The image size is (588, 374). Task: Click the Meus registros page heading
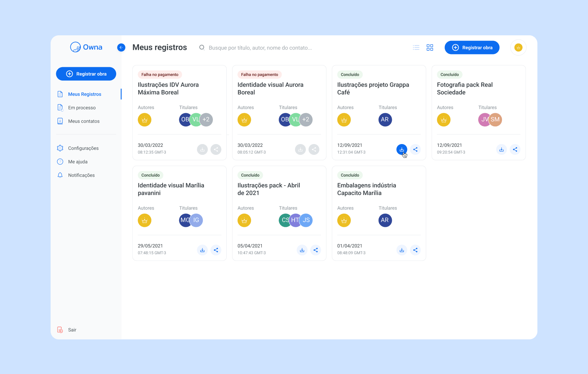tap(160, 47)
